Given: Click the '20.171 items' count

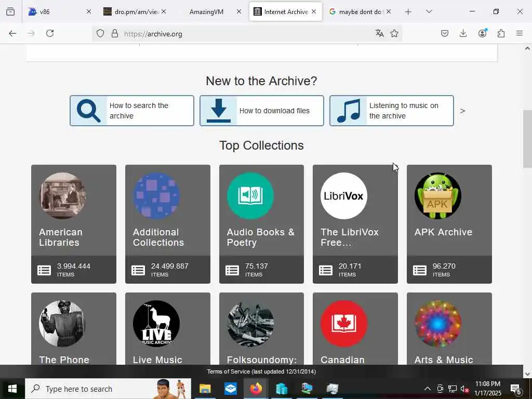Looking at the screenshot, I should (x=350, y=270).
